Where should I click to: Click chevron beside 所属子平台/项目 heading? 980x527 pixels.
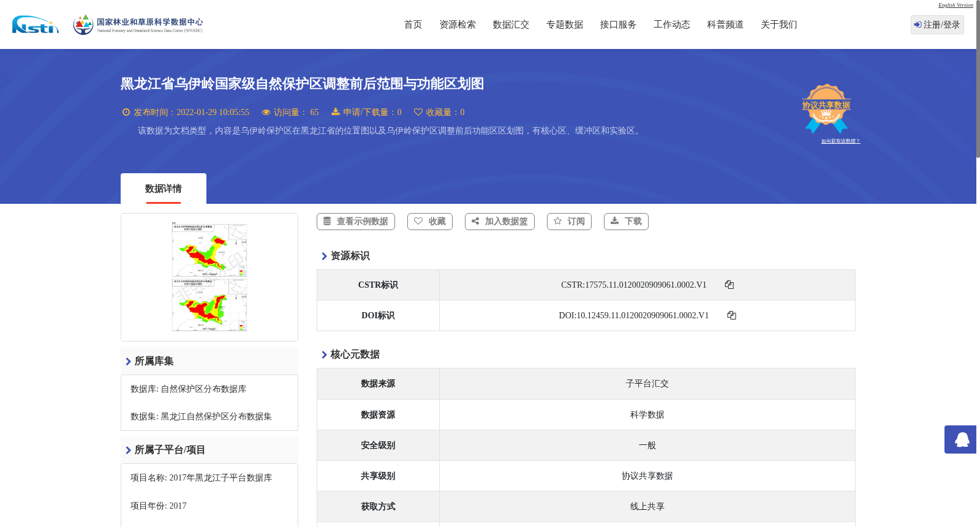(128, 450)
